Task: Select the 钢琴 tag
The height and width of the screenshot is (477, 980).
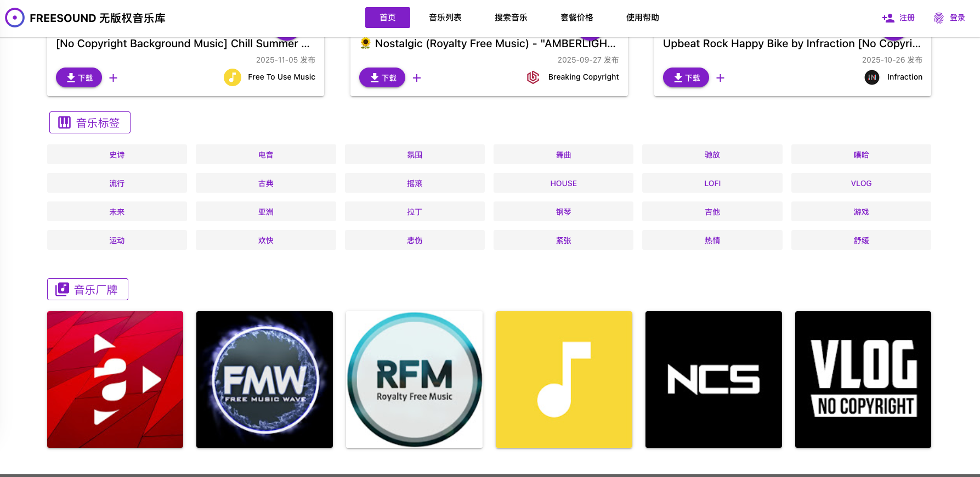Action: tap(563, 211)
